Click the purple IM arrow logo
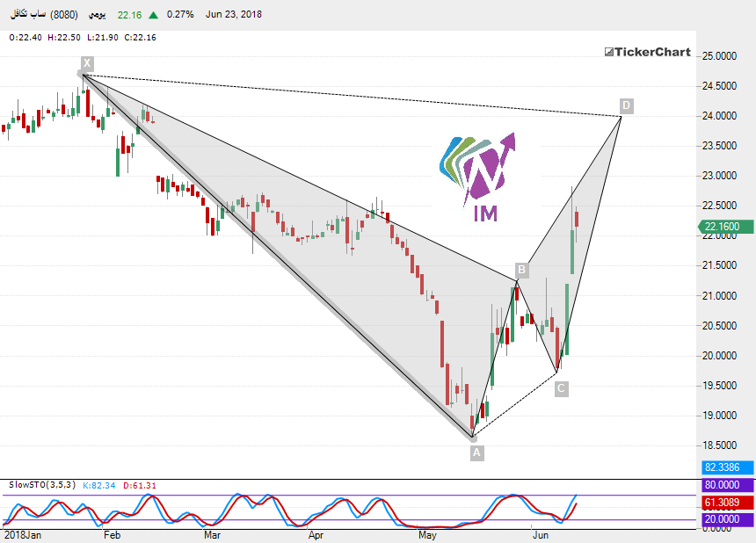Image resolution: width=756 pixels, height=543 pixels. tap(479, 175)
